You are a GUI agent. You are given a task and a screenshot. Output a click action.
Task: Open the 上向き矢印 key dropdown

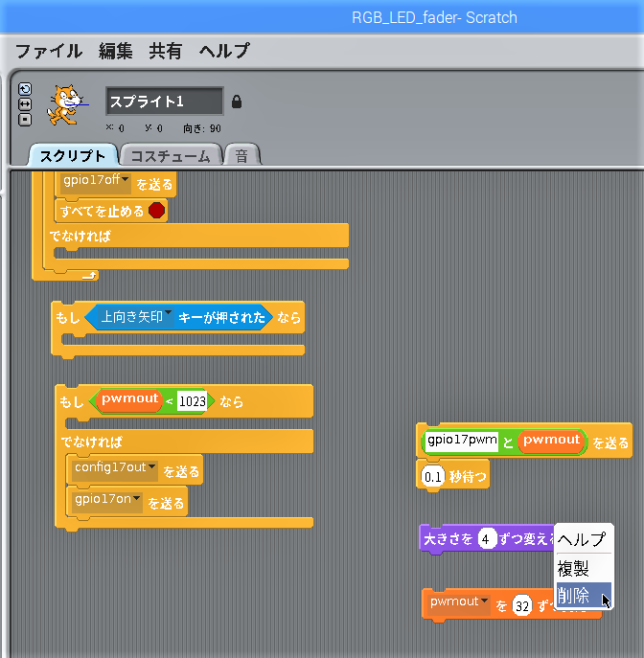pos(168,315)
